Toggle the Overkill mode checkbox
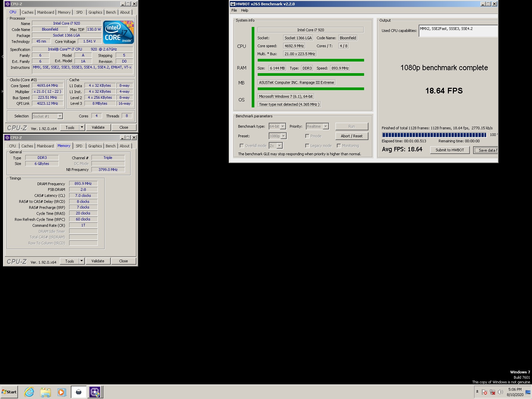532x399 pixels. (242, 146)
